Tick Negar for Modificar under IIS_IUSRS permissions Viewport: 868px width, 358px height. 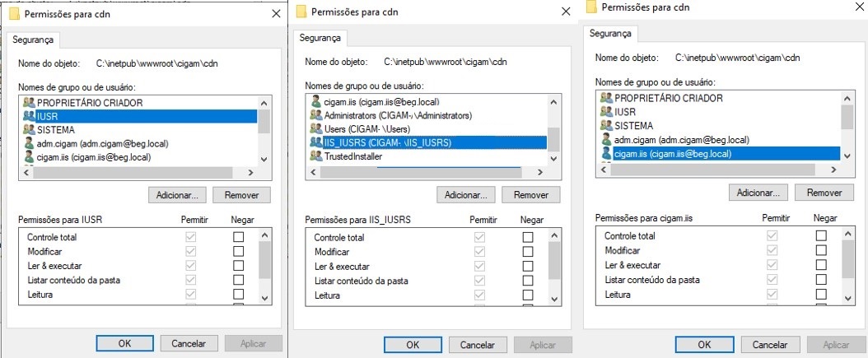(528, 252)
